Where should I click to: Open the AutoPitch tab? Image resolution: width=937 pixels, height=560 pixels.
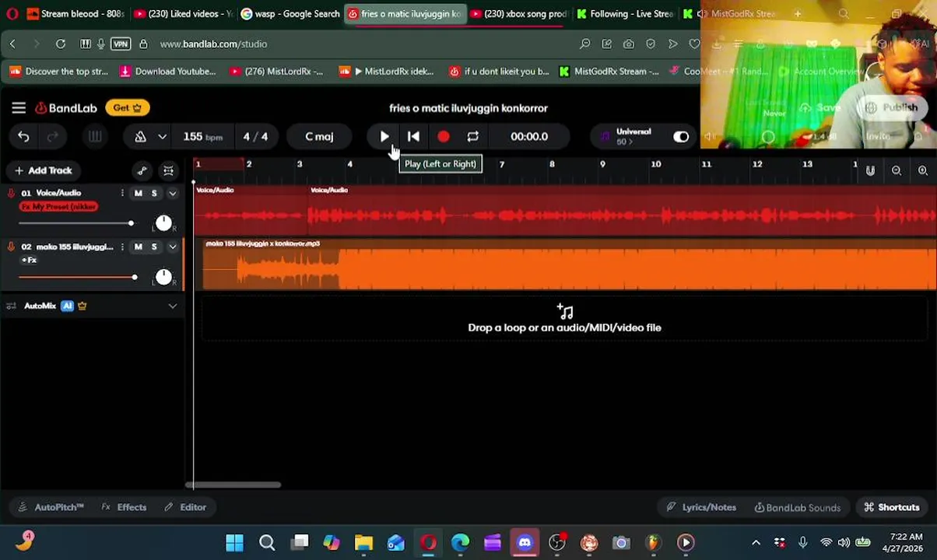pos(51,507)
